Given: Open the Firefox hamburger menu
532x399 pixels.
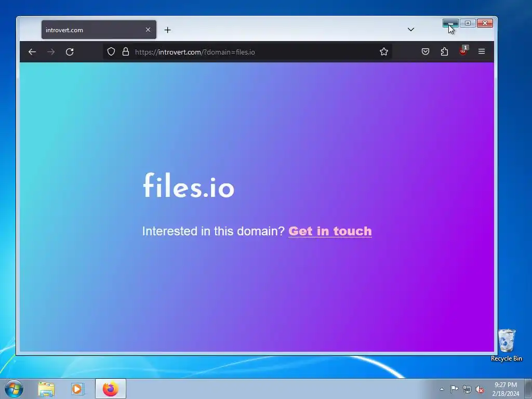Looking at the screenshot, I should click(482, 51).
